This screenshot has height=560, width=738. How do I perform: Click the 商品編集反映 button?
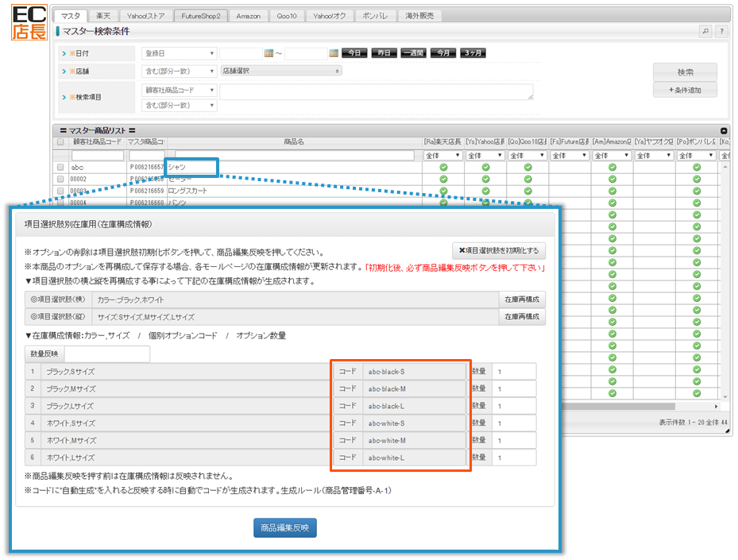coord(285,527)
